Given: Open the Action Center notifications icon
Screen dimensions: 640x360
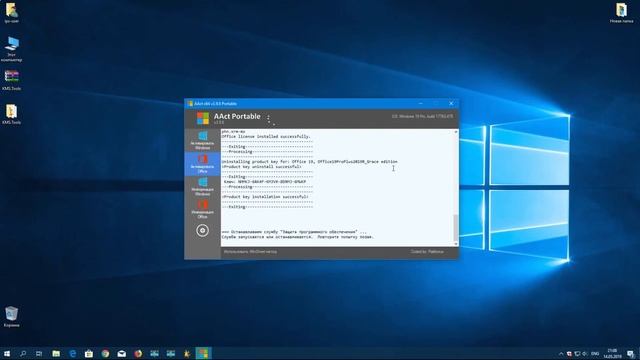Looking at the screenshot, I should tap(631, 353).
